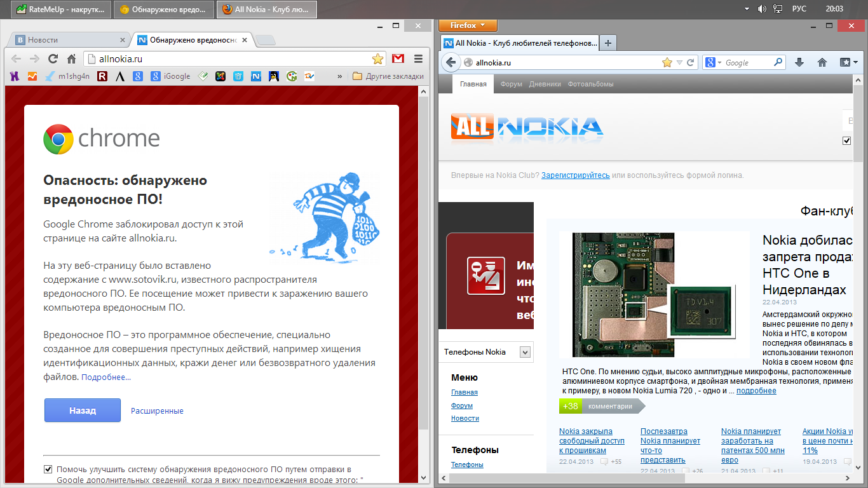Open the Joomla bookmark icon
Viewport: 868px width, 488px height.
click(220, 76)
